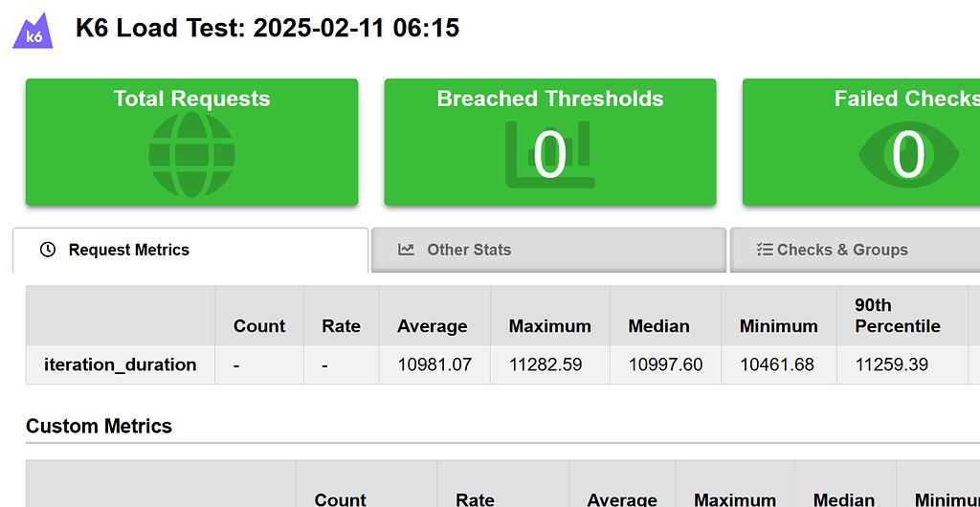Open the Checks & Groups tab
980x507 pixels.
(x=855, y=250)
